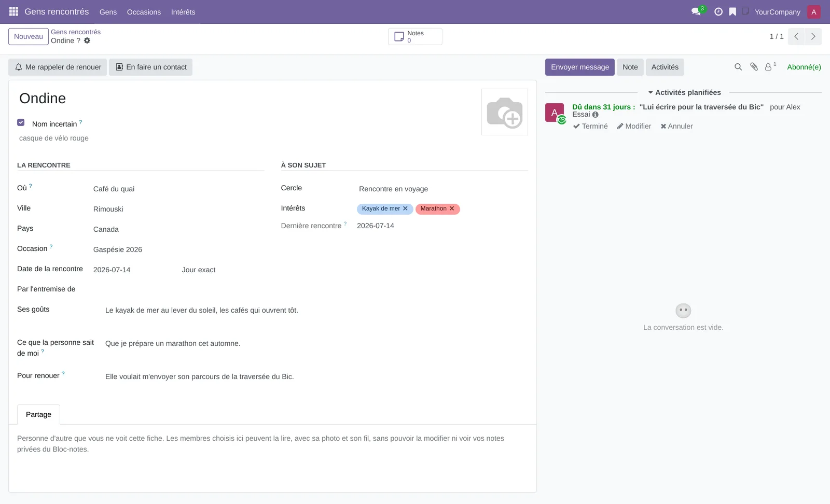Image resolution: width=830 pixels, height=504 pixels.
Task: Attach files with paperclip icon
Action: pos(754,67)
